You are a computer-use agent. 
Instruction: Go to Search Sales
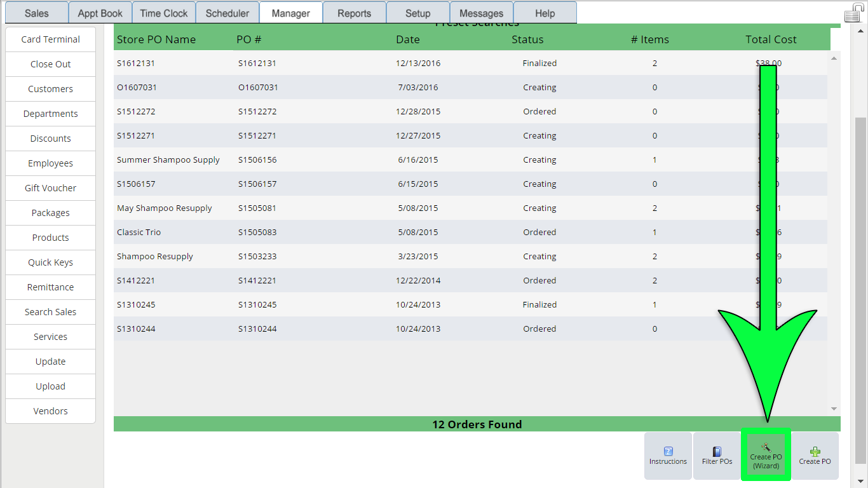pyautogui.click(x=50, y=312)
